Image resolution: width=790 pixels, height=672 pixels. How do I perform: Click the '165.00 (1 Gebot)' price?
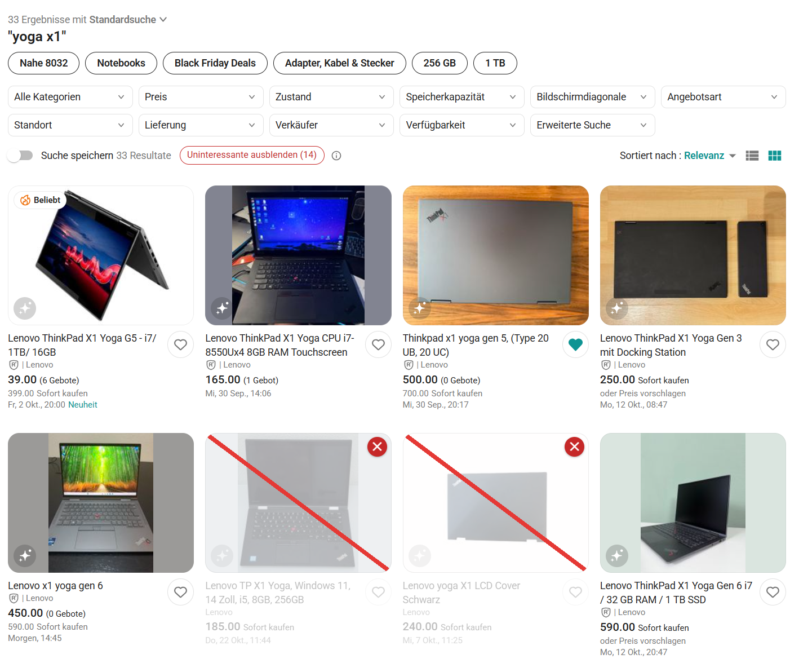[x=242, y=380]
